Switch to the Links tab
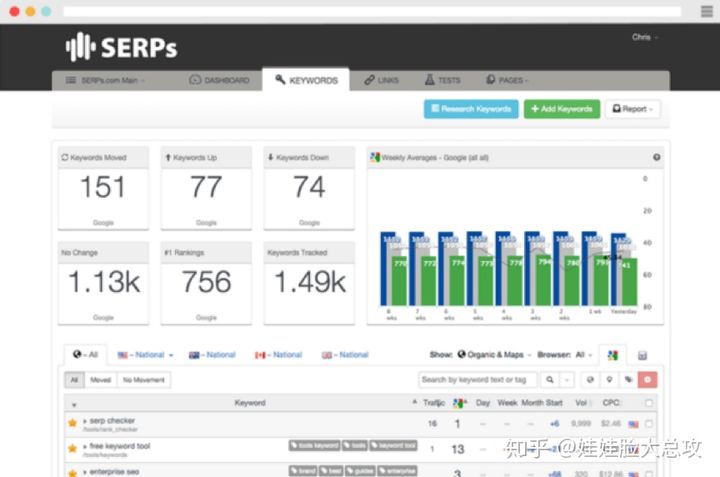The height and width of the screenshot is (477, 720). [382, 80]
